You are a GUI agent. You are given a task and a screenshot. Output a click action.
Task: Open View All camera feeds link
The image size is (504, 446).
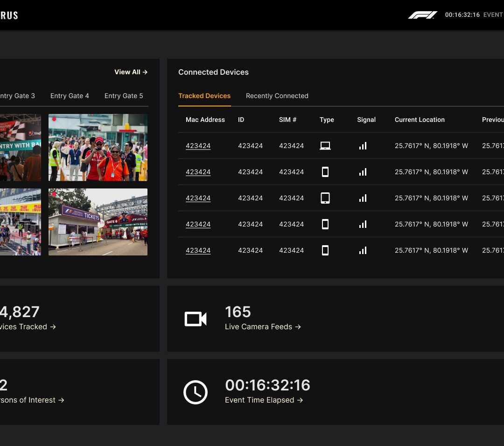pos(131,72)
